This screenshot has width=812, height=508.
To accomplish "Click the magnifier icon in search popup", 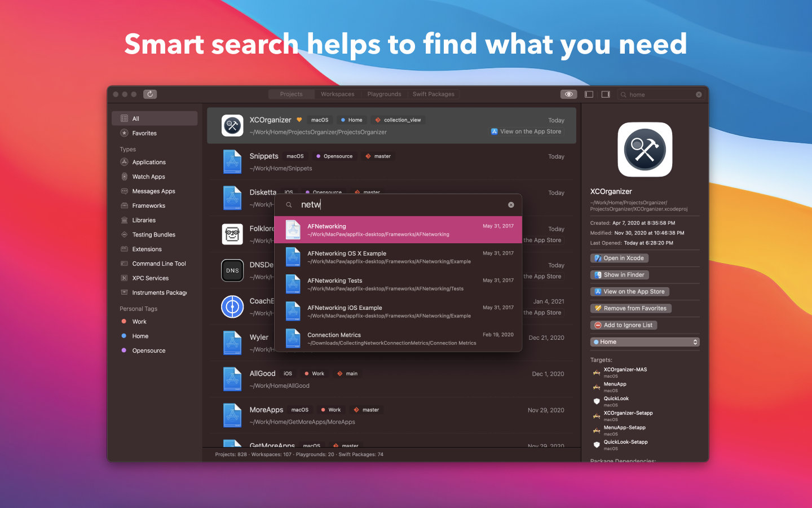I will click(289, 205).
